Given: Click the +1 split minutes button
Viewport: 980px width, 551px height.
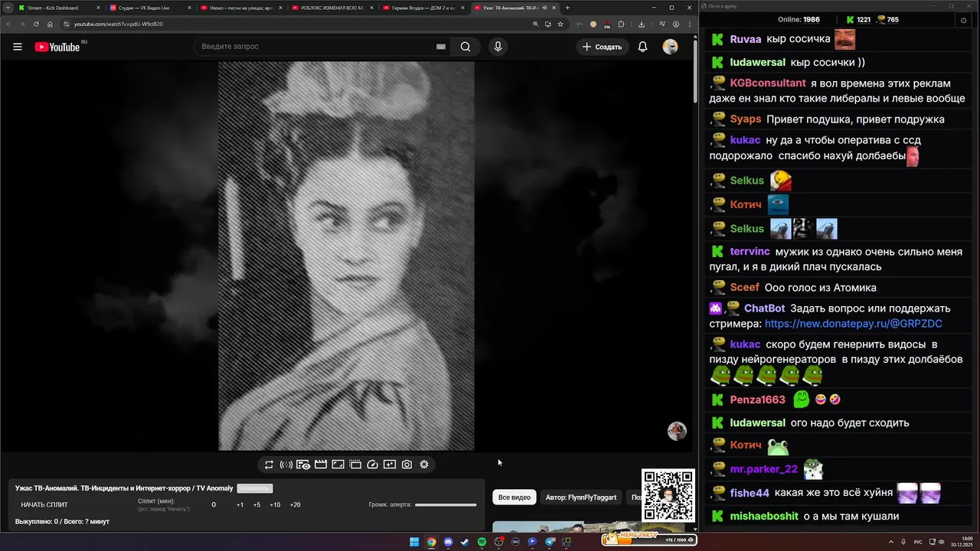Looking at the screenshot, I should click(240, 505).
